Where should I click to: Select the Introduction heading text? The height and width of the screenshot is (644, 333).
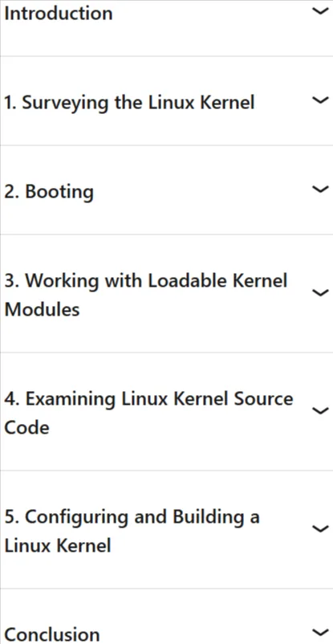59,13
